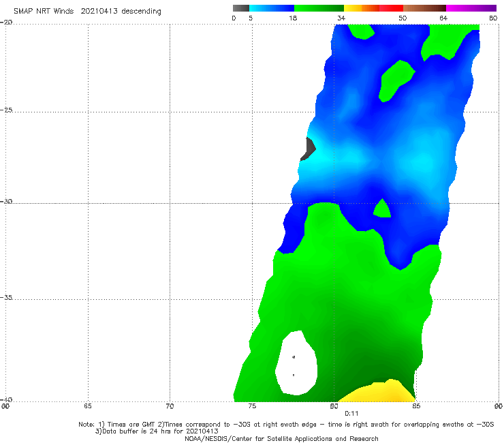Select the brown 50–64 color bar segment
The width and height of the screenshot is (504, 443).
[424, 8]
